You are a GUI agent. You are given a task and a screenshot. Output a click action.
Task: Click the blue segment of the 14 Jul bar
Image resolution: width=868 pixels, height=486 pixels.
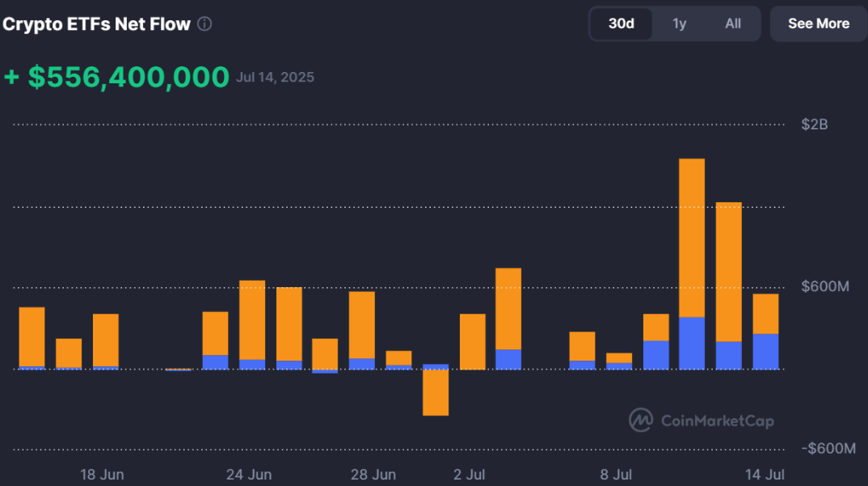click(x=765, y=351)
